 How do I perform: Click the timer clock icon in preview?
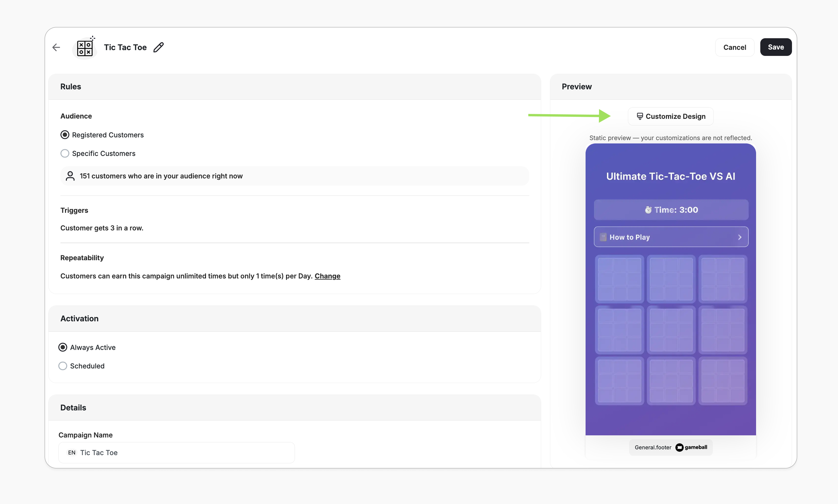(648, 210)
